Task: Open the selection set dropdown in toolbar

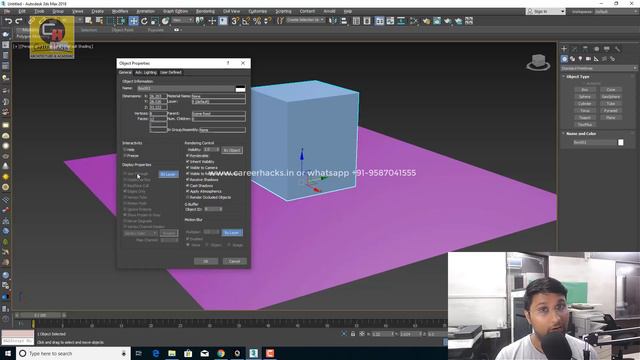Action: point(305,20)
